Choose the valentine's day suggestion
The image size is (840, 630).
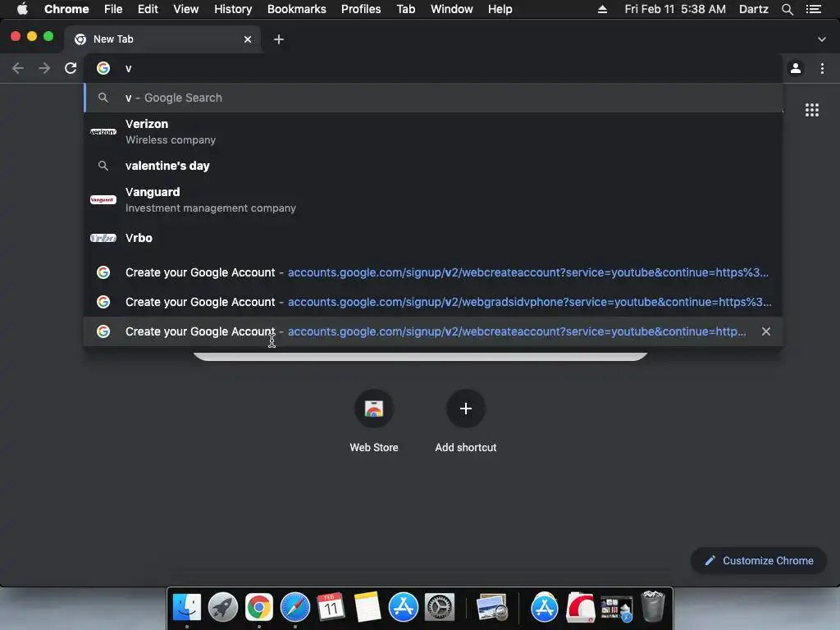click(x=433, y=166)
